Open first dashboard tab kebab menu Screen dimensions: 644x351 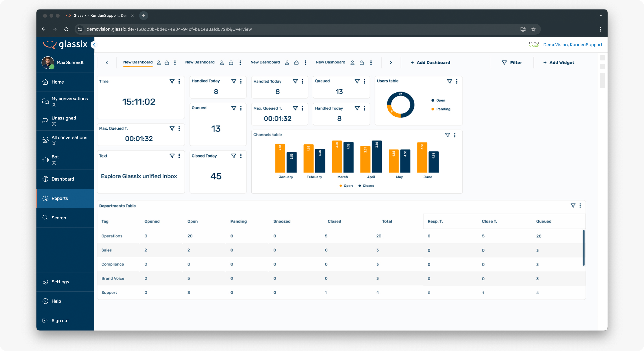click(175, 63)
